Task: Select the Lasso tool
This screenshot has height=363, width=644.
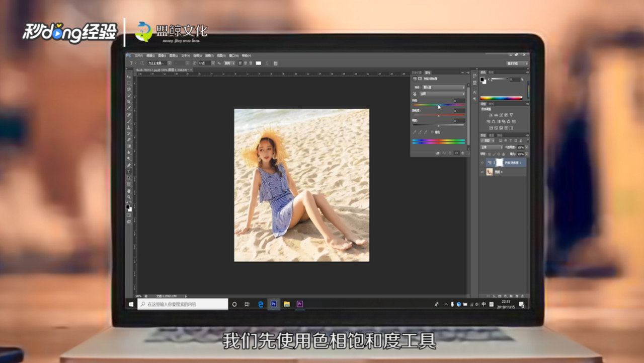Action: click(129, 90)
